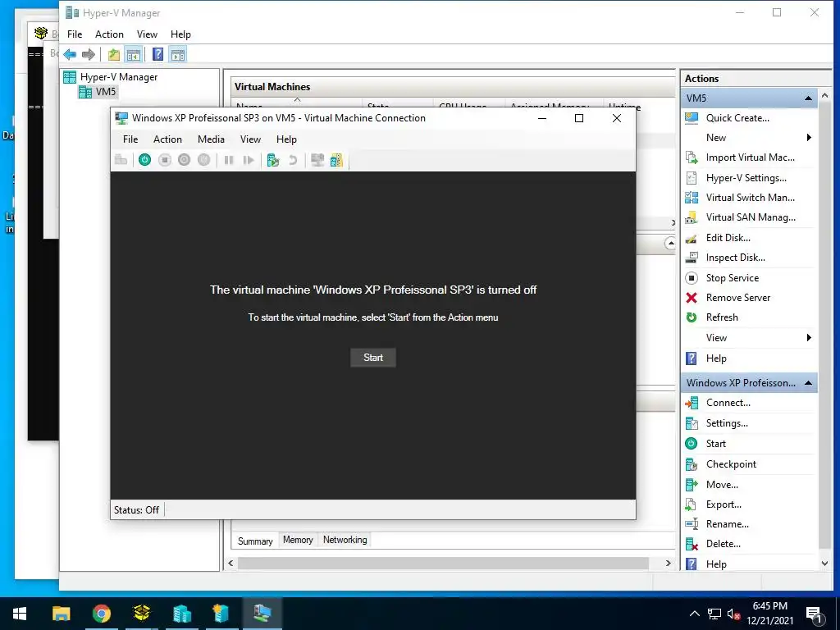Click the Actions pane scroll down arrow

(x=824, y=564)
